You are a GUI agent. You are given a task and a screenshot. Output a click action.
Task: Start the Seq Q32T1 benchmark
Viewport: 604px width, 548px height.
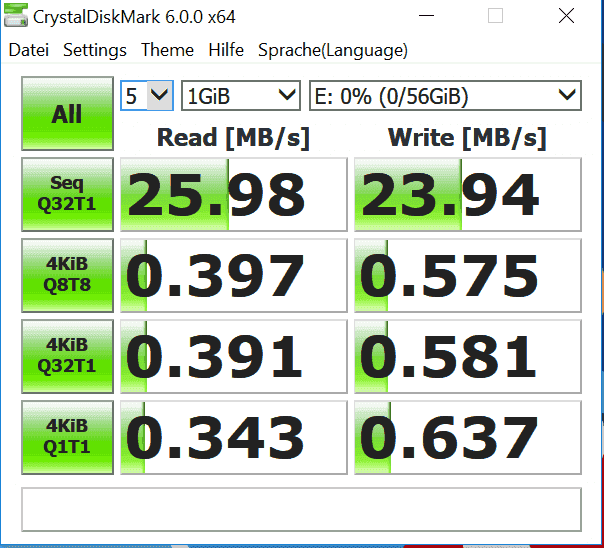pos(67,194)
